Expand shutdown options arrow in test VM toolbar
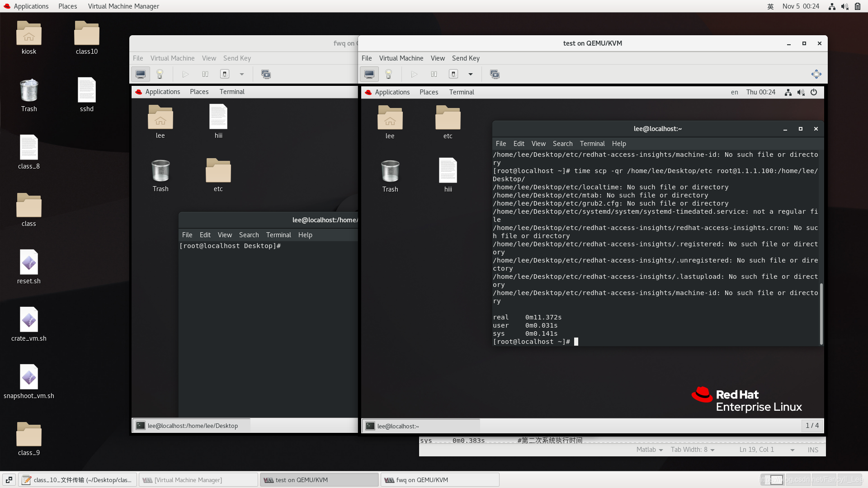 (470, 74)
